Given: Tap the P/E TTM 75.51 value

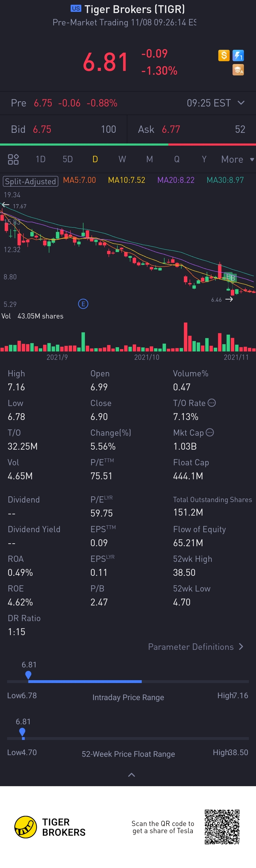Looking at the screenshot, I should [101, 476].
